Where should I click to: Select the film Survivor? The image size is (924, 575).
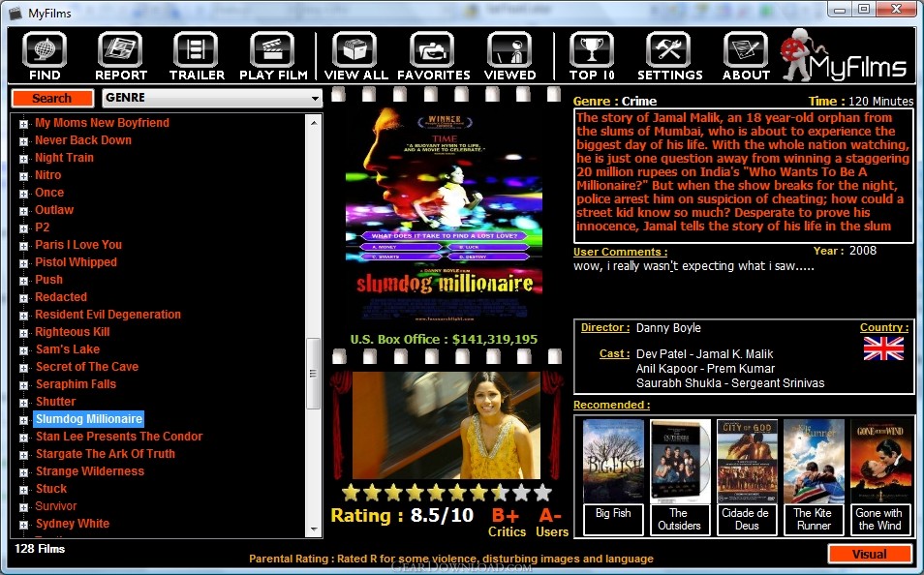tap(56, 506)
